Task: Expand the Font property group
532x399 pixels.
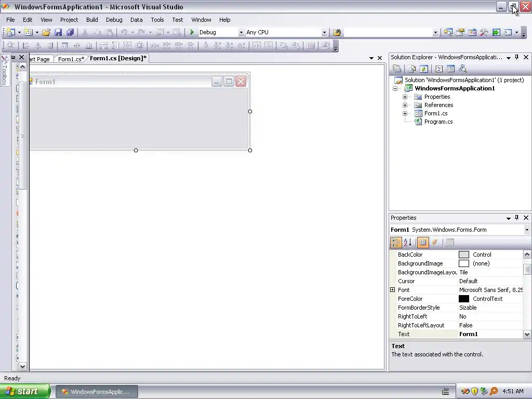Action: 393,290
